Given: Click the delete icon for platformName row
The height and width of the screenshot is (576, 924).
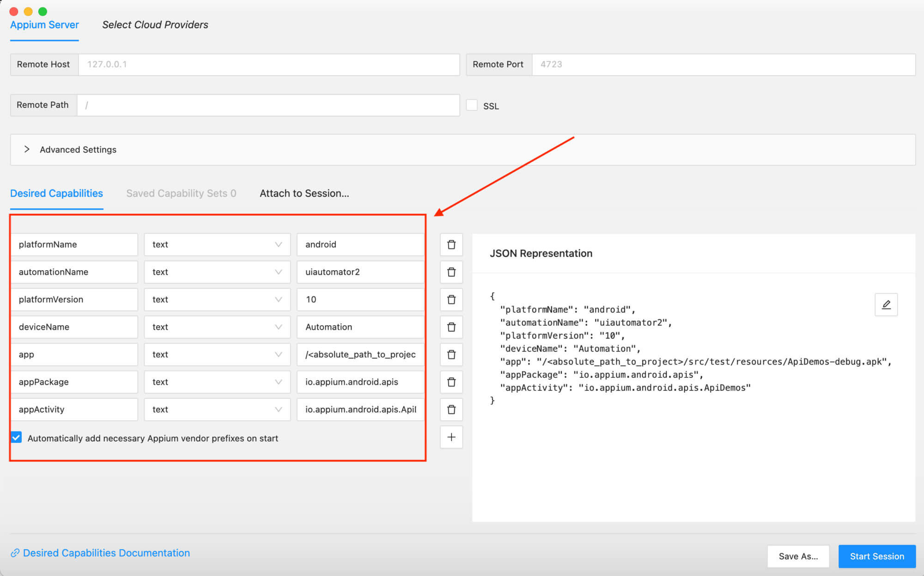Looking at the screenshot, I should pyautogui.click(x=451, y=244).
